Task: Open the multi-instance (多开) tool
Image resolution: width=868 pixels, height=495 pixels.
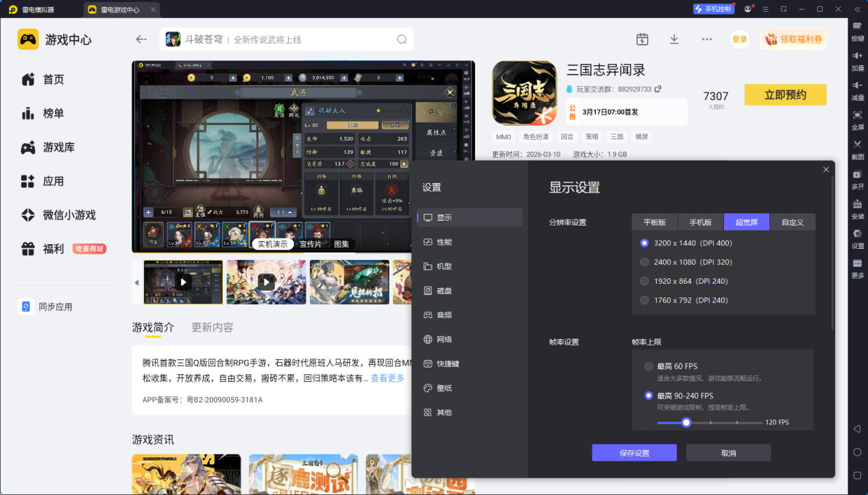Action: click(857, 175)
